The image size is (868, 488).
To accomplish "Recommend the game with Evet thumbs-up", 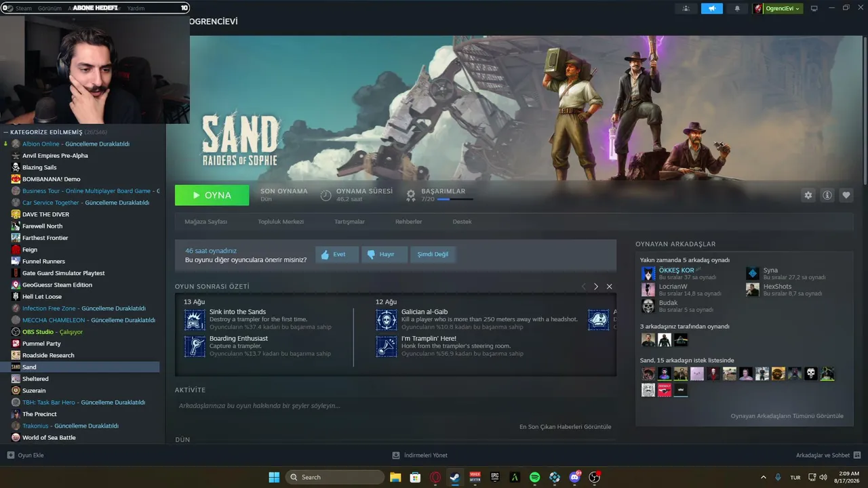I will click(337, 255).
